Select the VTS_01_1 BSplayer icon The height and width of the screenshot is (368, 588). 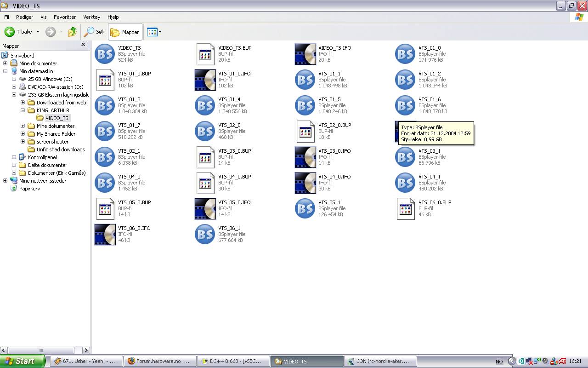pos(305,80)
